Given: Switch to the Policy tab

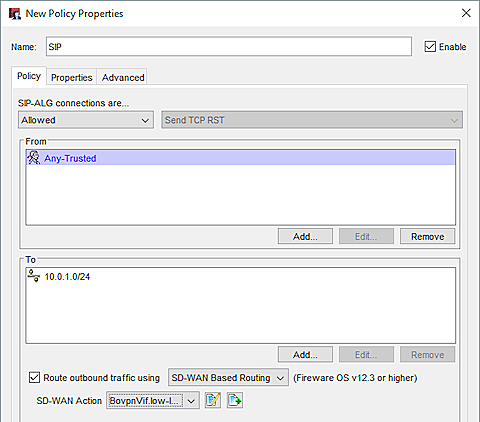Looking at the screenshot, I should coord(29,76).
